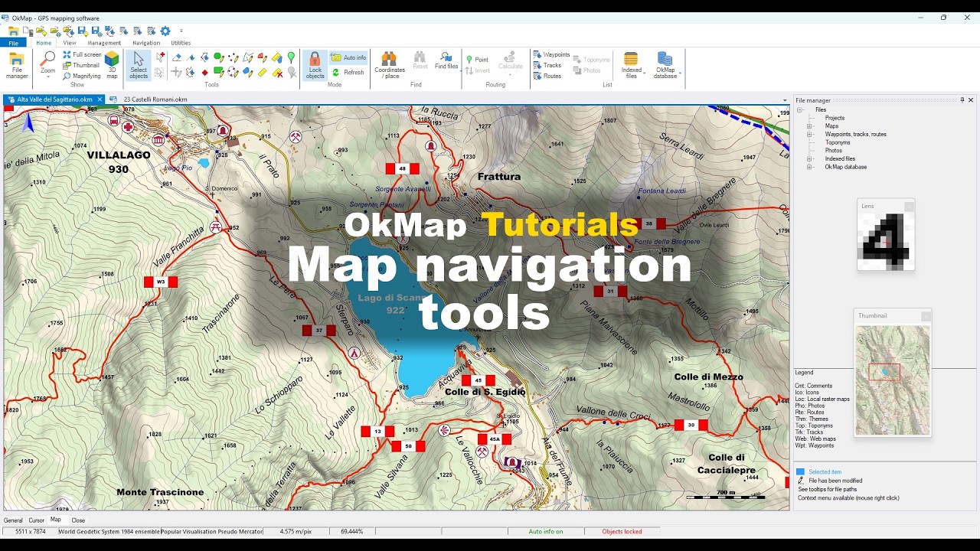Open Coordinates / place binoculars tool
This screenshot has width=980, height=551.
(389, 66)
